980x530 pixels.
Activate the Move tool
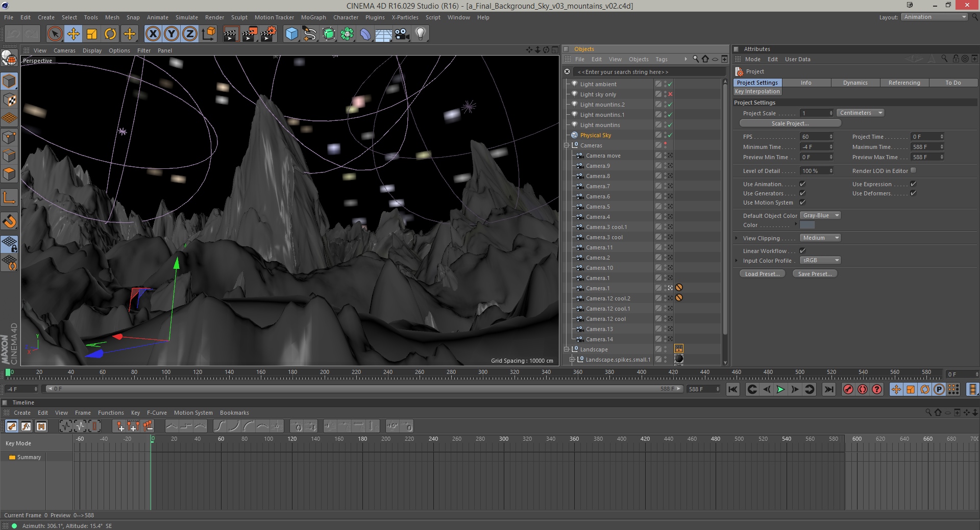coord(73,34)
